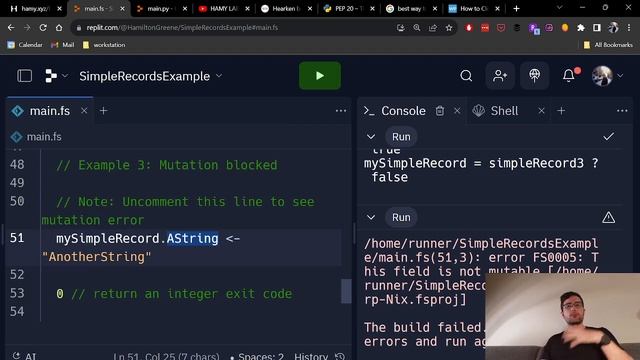Open file History in status bar

coord(319,356)
